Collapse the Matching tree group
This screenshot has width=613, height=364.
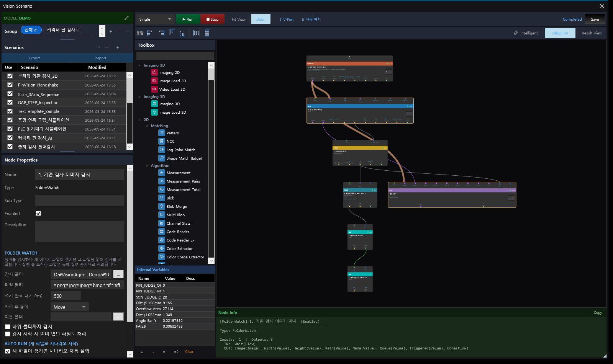click(147, 126)
